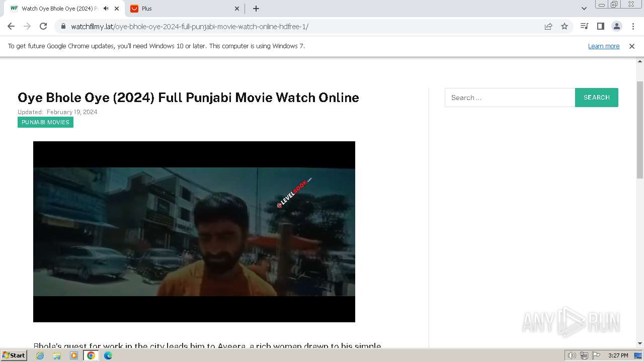Click the address bar URL
The image size is (644, 362).
coord(190,26)
